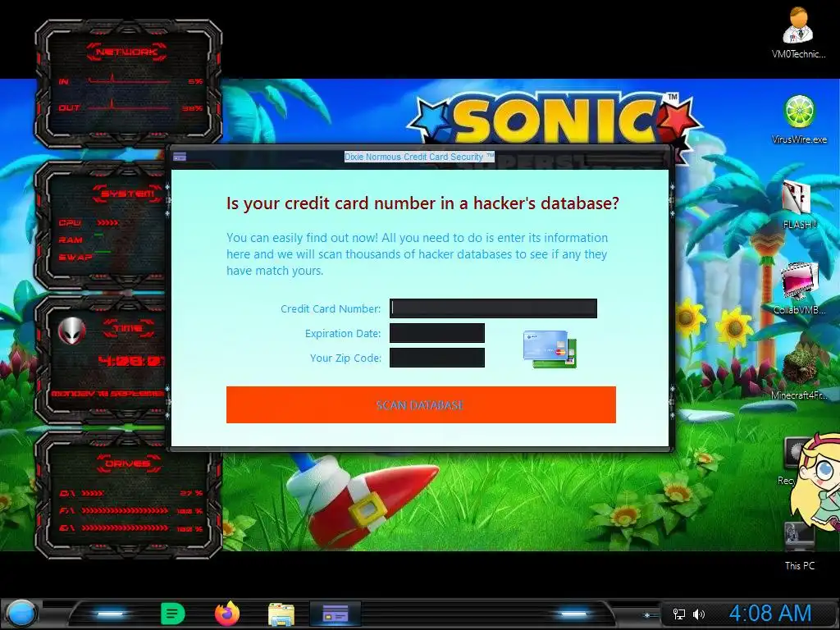Click the dialog's title bar window icon
This screenshot has width=840, height=630.
(180, 157)
